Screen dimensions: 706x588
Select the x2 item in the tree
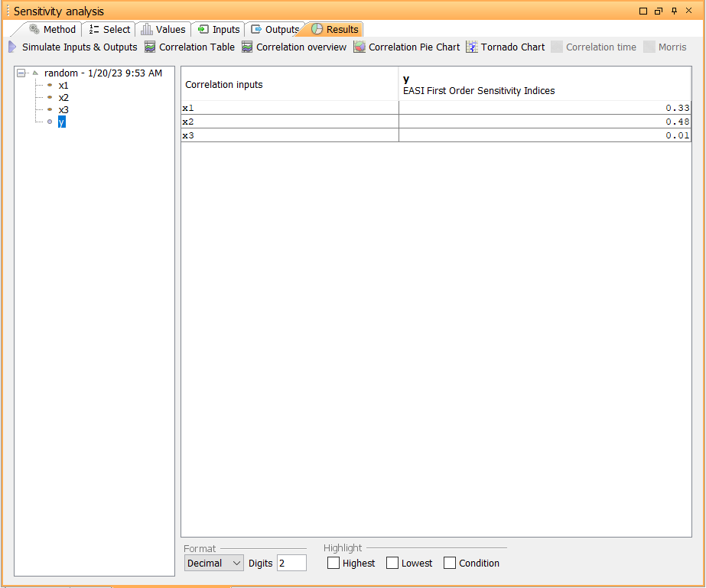63,98
